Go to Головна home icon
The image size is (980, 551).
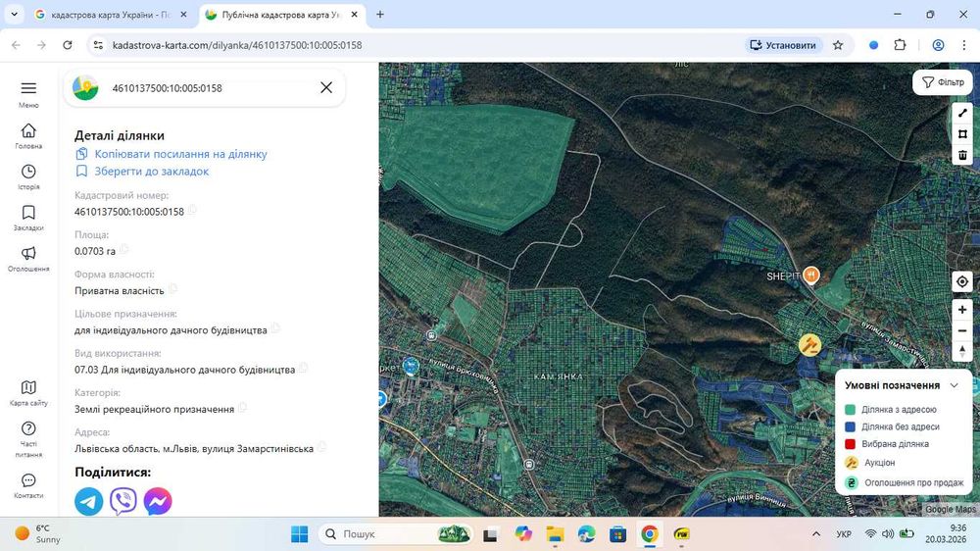coord(28,130)
